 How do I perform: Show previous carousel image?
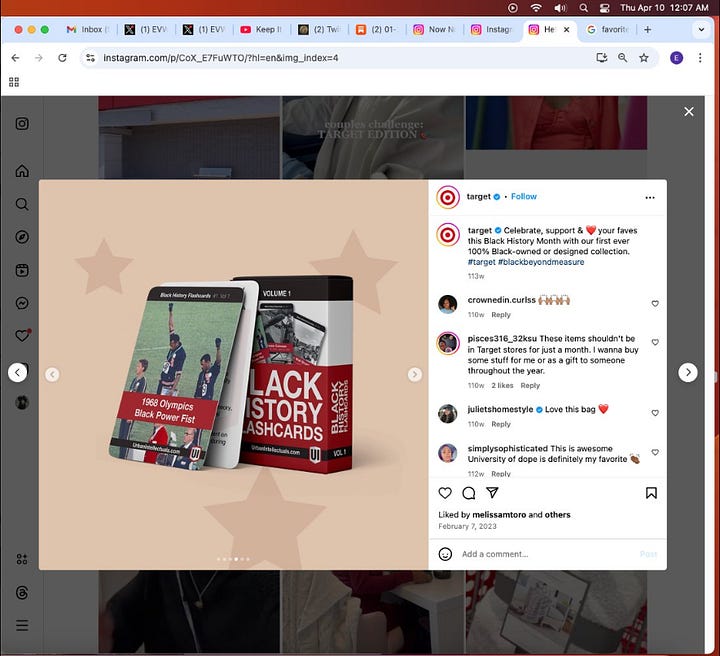click(x=52, y=374)
